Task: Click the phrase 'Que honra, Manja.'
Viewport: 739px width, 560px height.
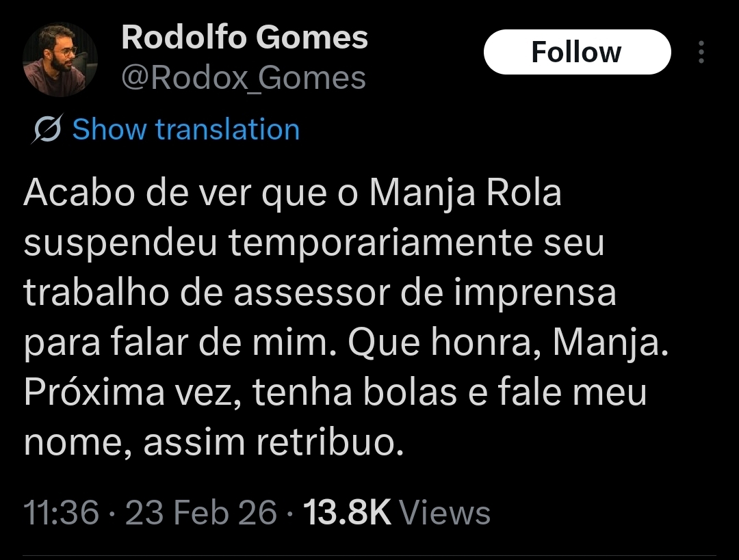Action: 507,343
